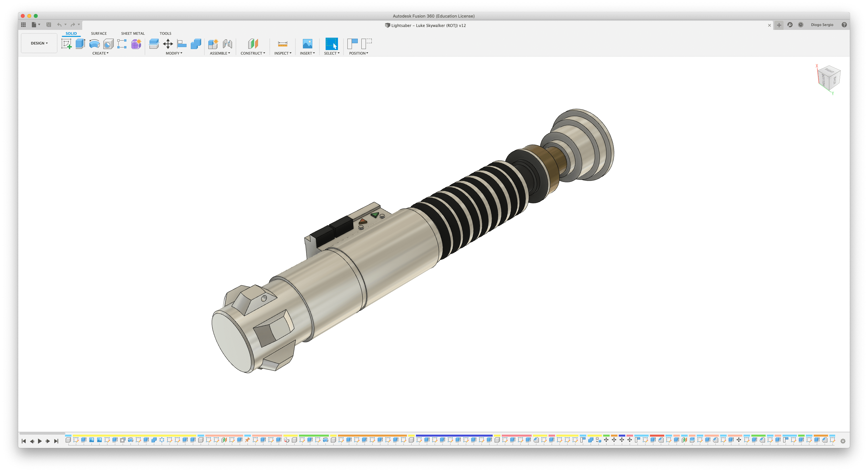
Task: Expand the SELECT menu
Action: [331, 53]
